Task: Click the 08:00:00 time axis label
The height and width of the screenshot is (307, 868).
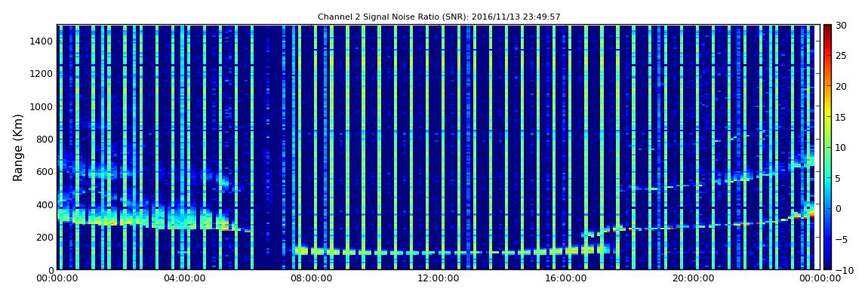Action: click(311, 279)
